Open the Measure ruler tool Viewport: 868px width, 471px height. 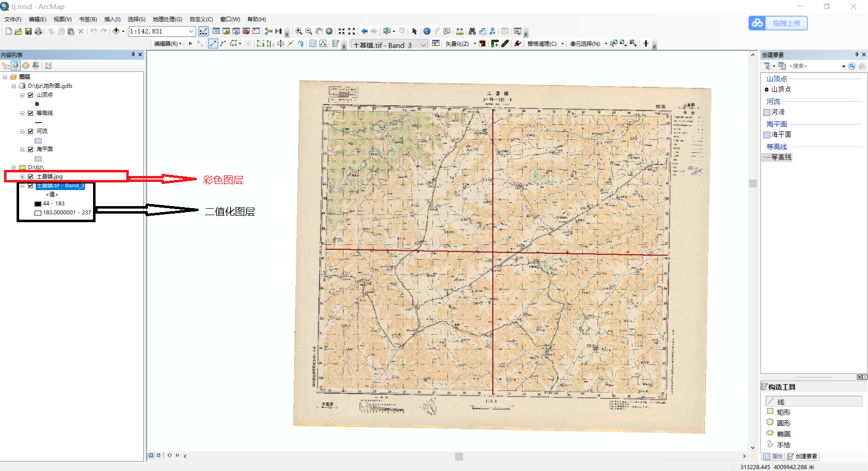tap(460, 31)
